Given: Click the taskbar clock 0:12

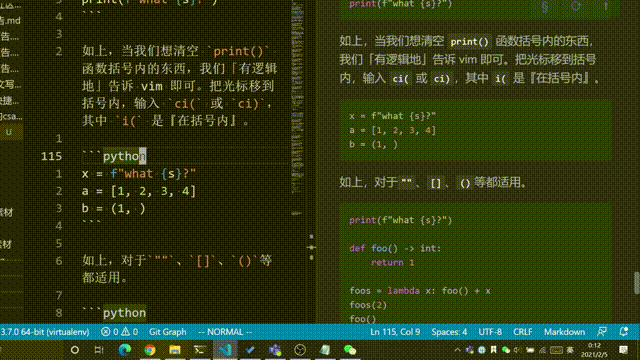Looking at the screenshot, I should click(594, 350).
